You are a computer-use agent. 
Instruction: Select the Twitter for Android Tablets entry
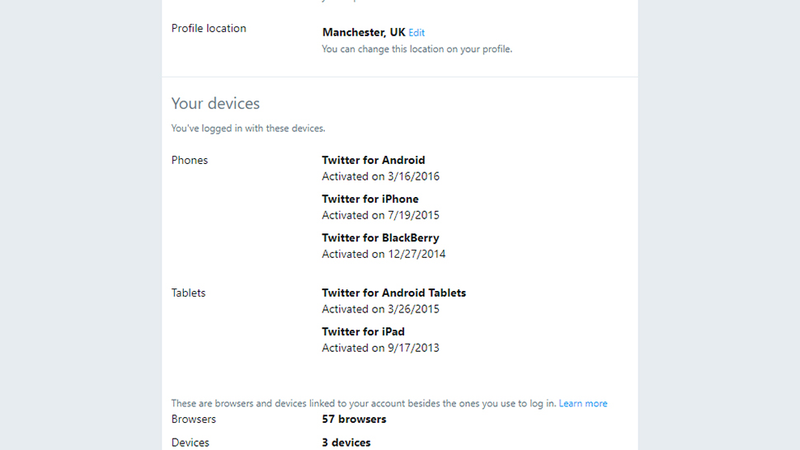coord(394,293)
